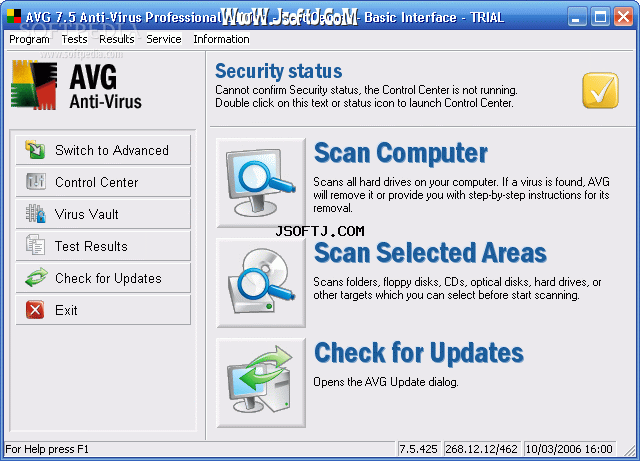Open Control Center from the sidebar
This screenshot has width=640, height=461.
pyautogui.click(x=103, y=182)
